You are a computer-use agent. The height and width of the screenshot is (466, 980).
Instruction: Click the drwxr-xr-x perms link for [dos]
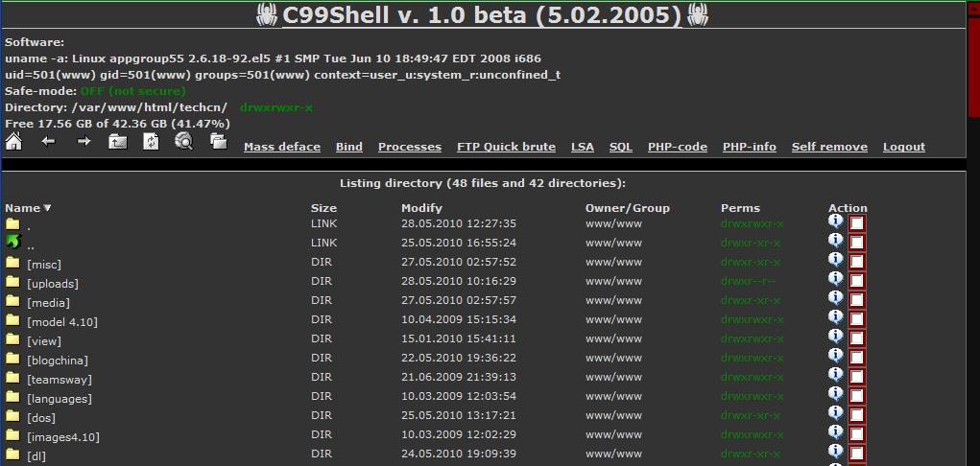[x=751, y=415]
